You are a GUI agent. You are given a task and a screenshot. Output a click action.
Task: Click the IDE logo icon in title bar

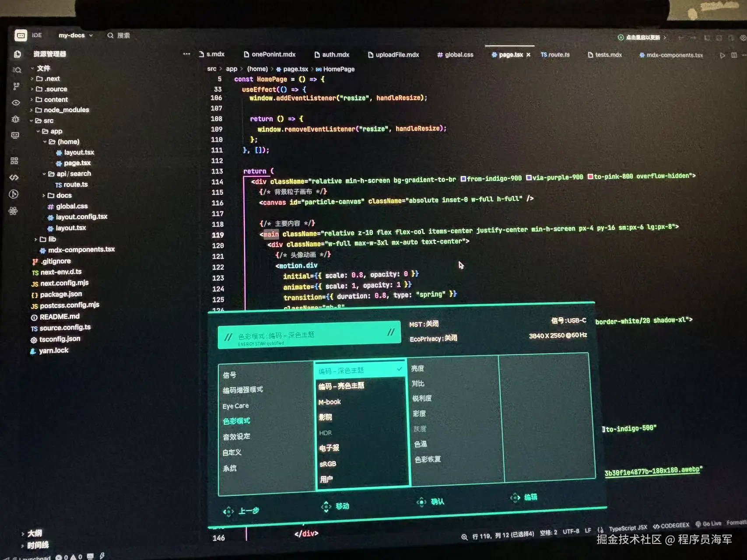point(21,35)
